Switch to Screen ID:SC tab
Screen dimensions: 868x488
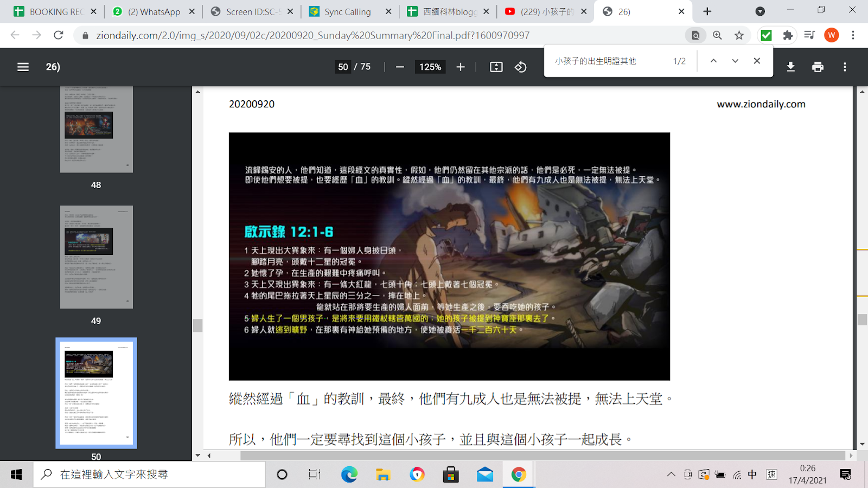click(x=251, y=11)
